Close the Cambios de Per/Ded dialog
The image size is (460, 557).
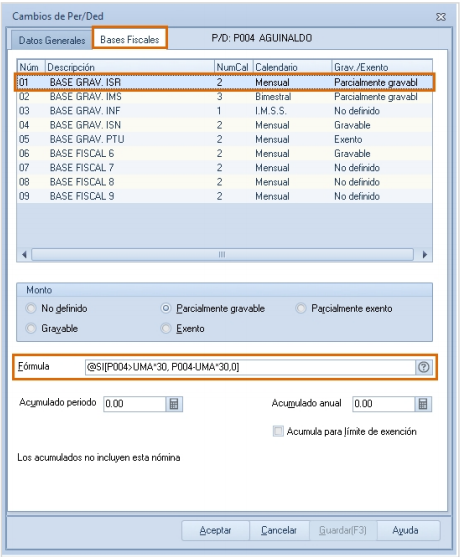[x=441, y=17]
